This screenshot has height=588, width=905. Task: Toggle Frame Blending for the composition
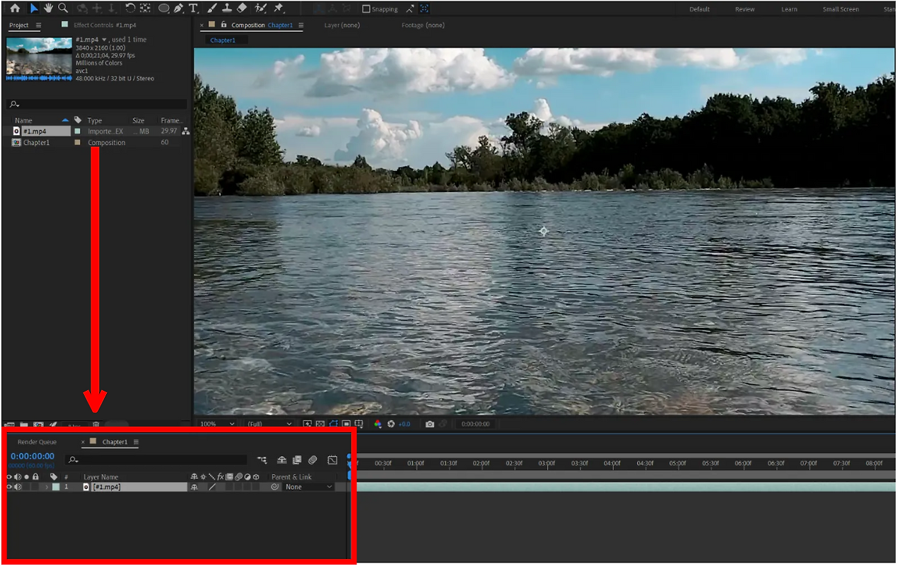(297, 460)
